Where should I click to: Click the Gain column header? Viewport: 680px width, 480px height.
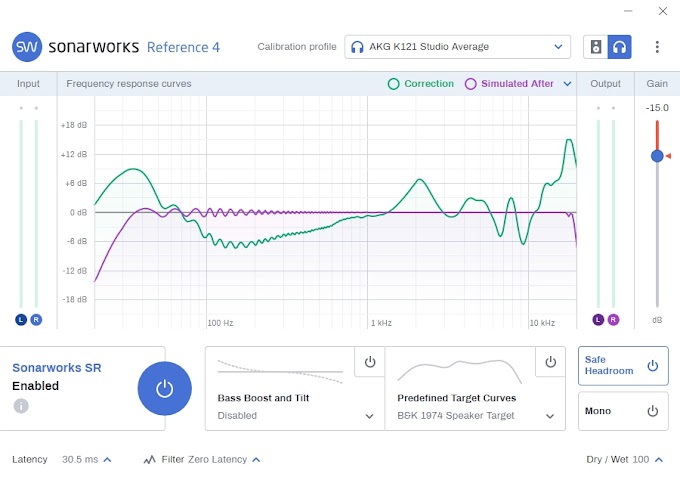pos(657,84)
